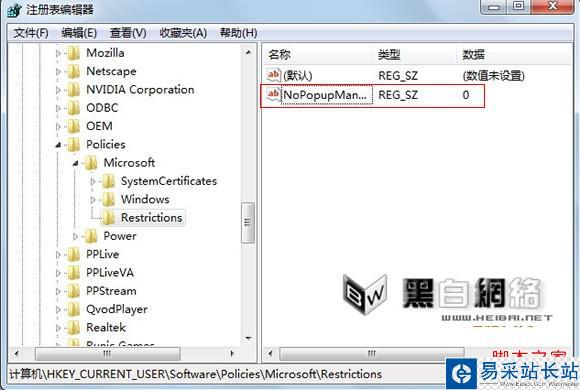Click the Power folder icon
The height and width of the screenshot is (390, 580).
tap(91, 236)
